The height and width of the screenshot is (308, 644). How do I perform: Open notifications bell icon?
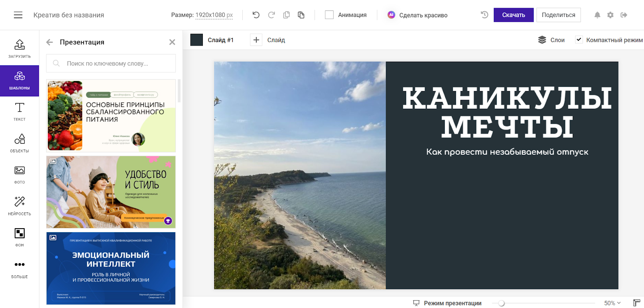point(597,15)
